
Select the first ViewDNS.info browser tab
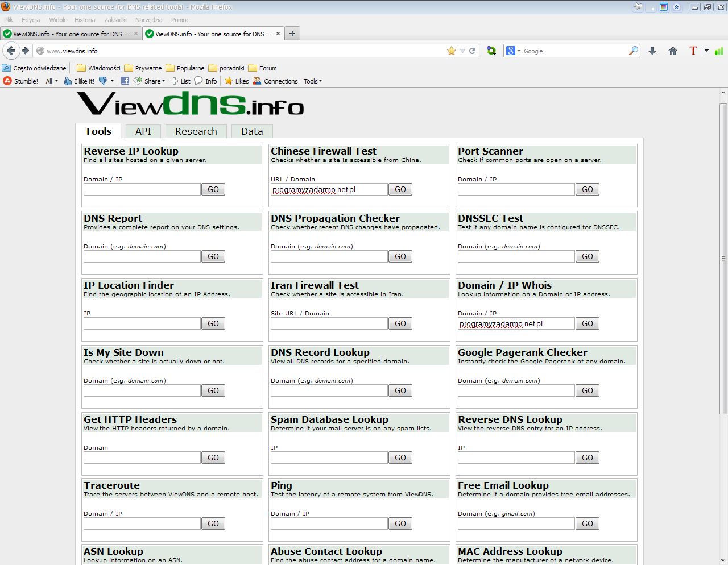71,34
